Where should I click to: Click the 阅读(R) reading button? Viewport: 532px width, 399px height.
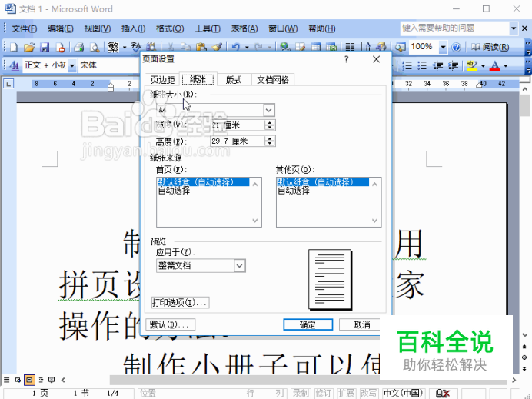click(490, 47)
